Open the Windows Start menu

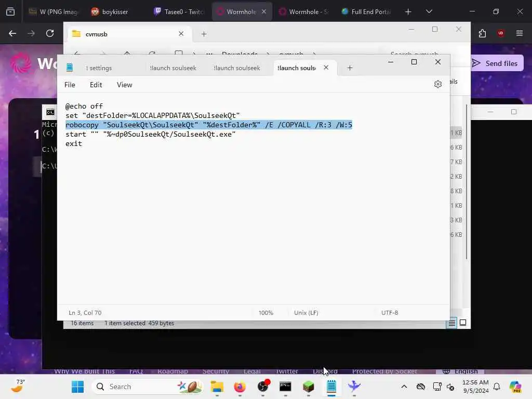click(78, 387)
